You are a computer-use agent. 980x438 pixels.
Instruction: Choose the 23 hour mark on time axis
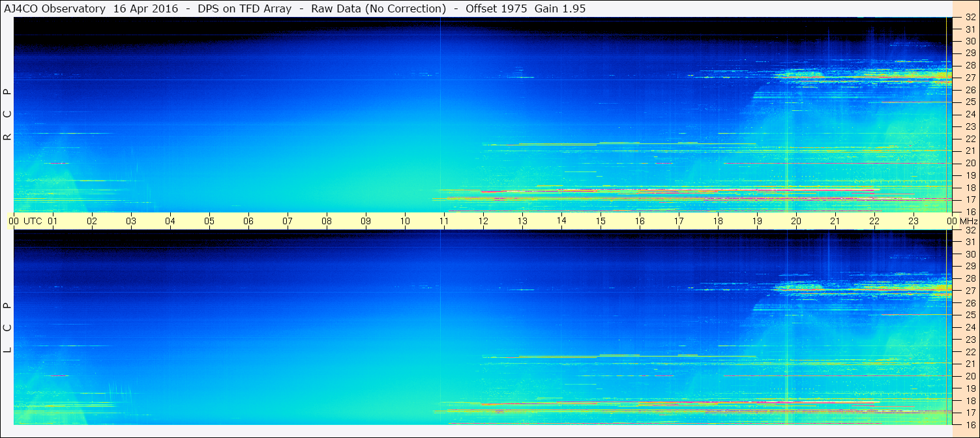coord(913,221)
